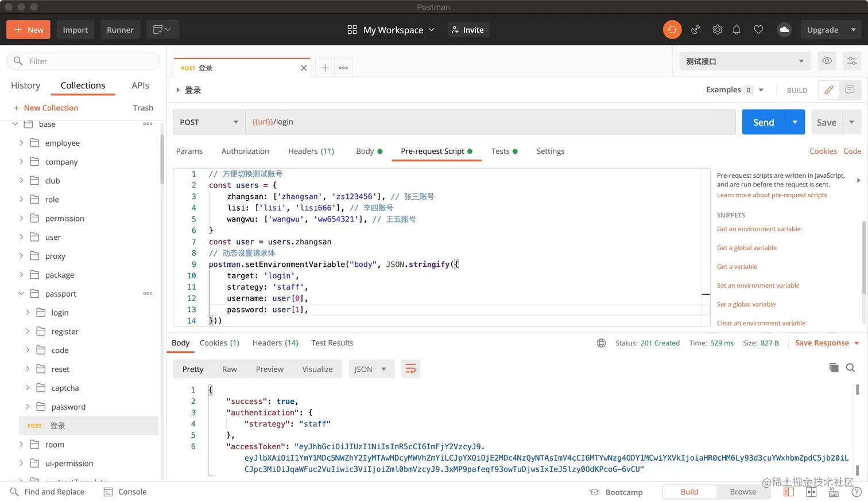Switch to Browse mode

click(x=743, y=492)
